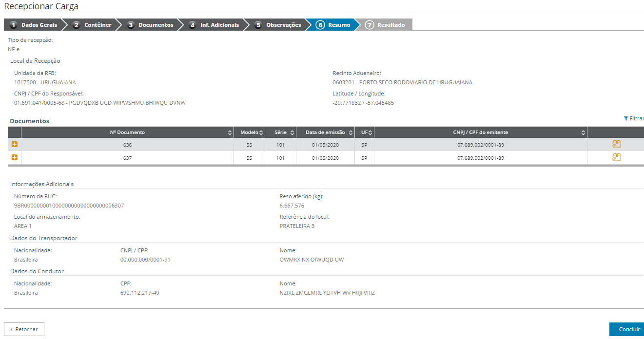644x339 pixels.
Task: Sort by UF column arrows
Action: coord(371,132)
